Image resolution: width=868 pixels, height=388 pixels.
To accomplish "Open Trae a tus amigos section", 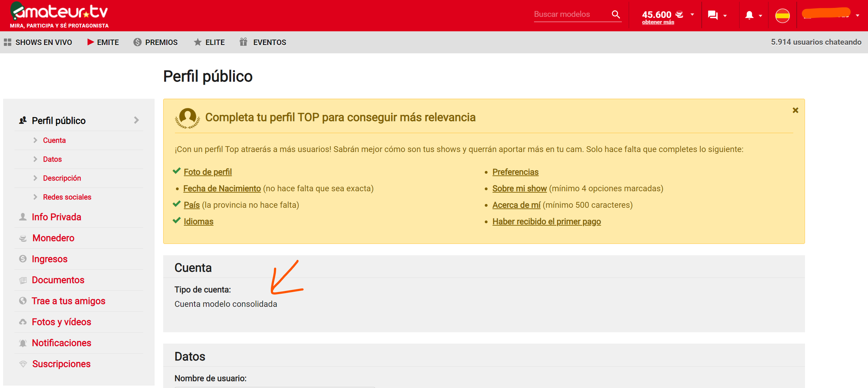I will pos(69,301).
